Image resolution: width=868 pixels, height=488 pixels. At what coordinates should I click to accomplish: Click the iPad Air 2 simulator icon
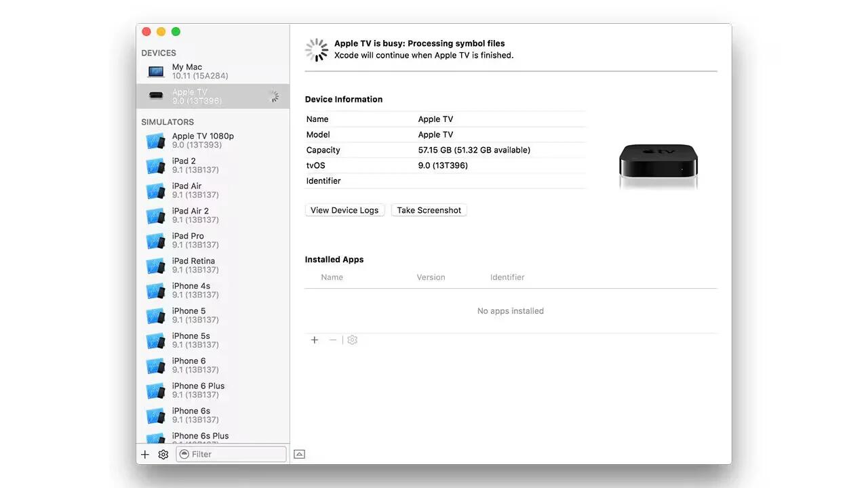pyautogui.click(x=156, y=216)
